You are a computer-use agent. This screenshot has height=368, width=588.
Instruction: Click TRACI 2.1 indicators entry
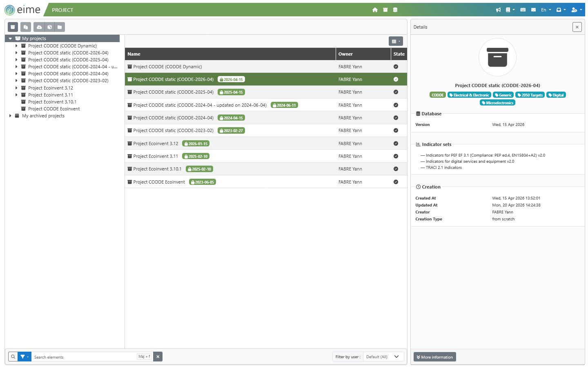[x=444, y=168]
